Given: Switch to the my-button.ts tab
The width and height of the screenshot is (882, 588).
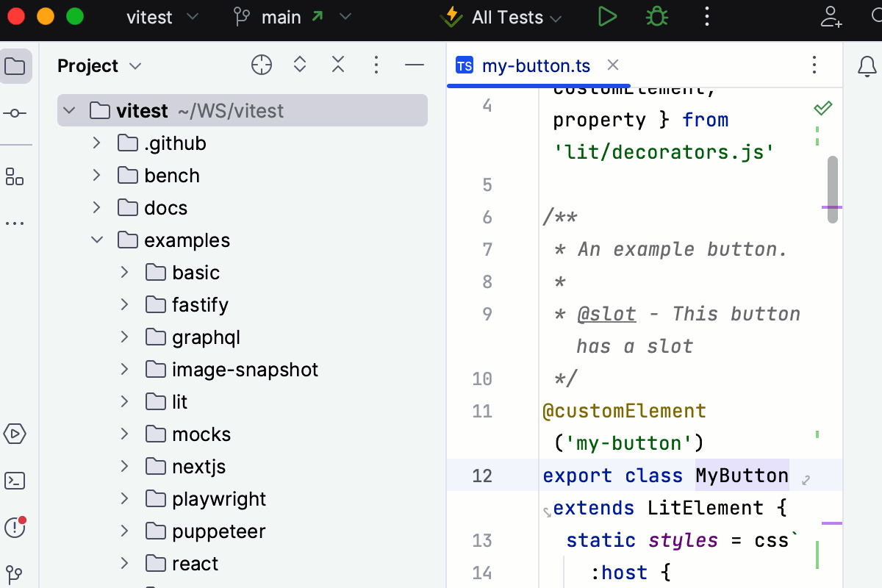Looking at the screenshot, I should coord(535,65).
